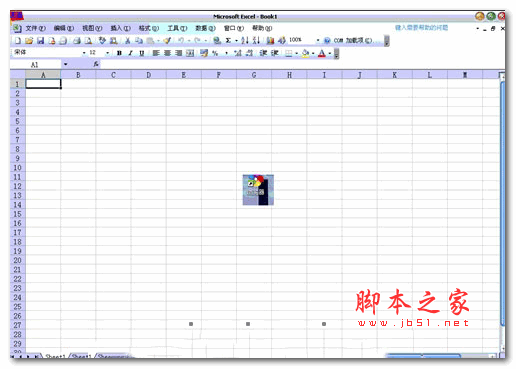Expand the Borders dropdown arrow
516x369 pixels.
click(x=296, y=53)
